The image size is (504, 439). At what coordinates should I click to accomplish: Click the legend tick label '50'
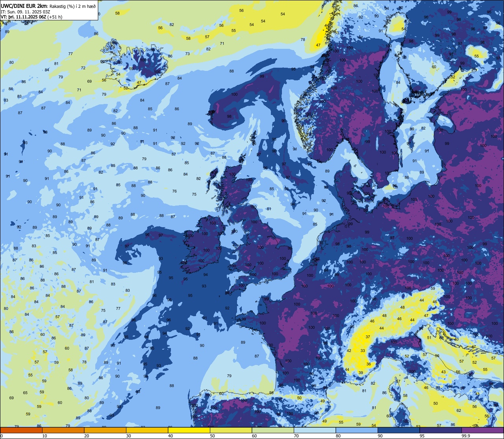(212, 436)
